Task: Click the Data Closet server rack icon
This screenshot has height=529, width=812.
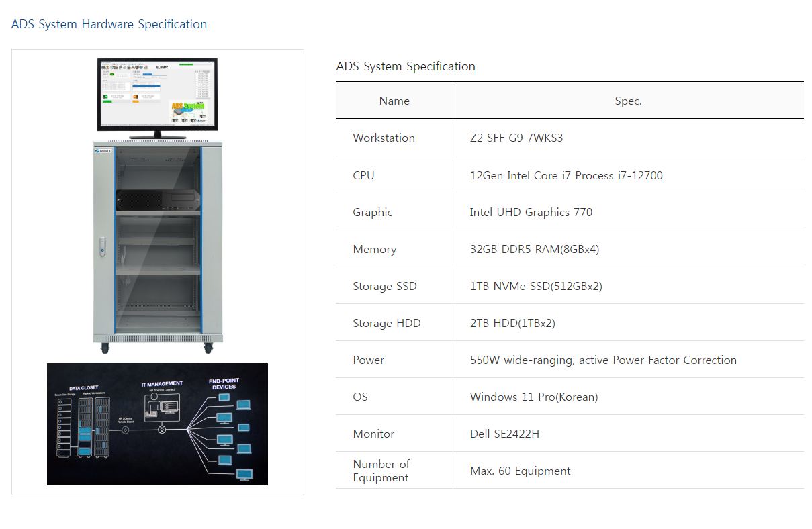Action: (84, 427)
